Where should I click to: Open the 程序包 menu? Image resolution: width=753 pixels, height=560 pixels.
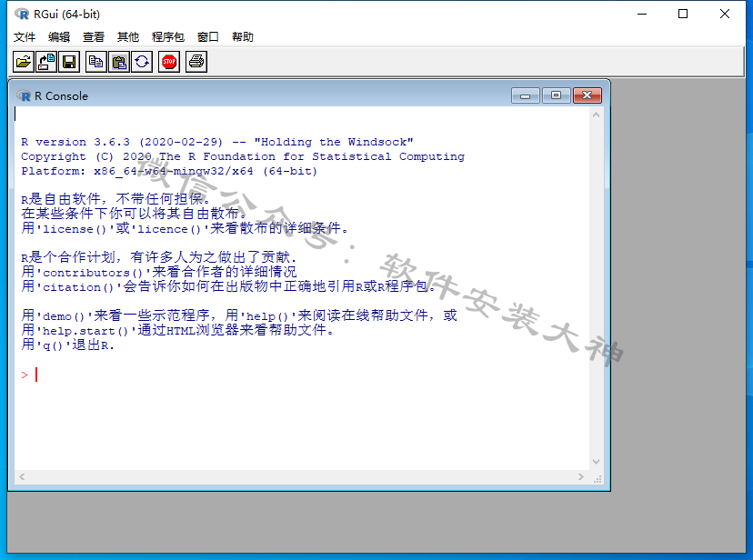click(168, 37)
